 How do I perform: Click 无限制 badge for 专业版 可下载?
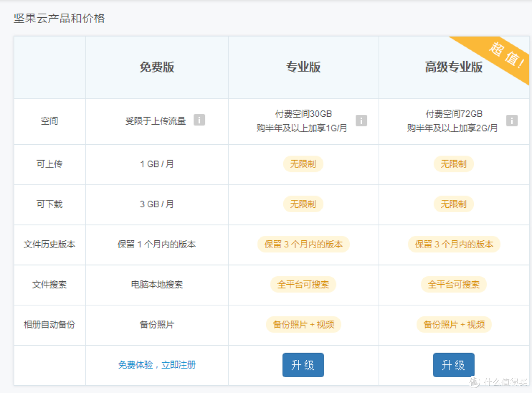[303, 204]
